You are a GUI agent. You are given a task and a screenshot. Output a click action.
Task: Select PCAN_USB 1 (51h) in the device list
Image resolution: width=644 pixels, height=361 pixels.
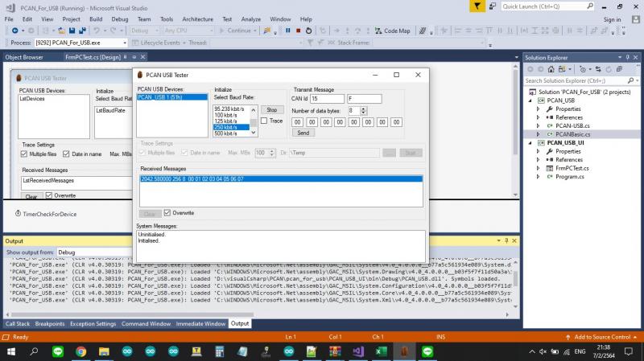coord(172,97)
